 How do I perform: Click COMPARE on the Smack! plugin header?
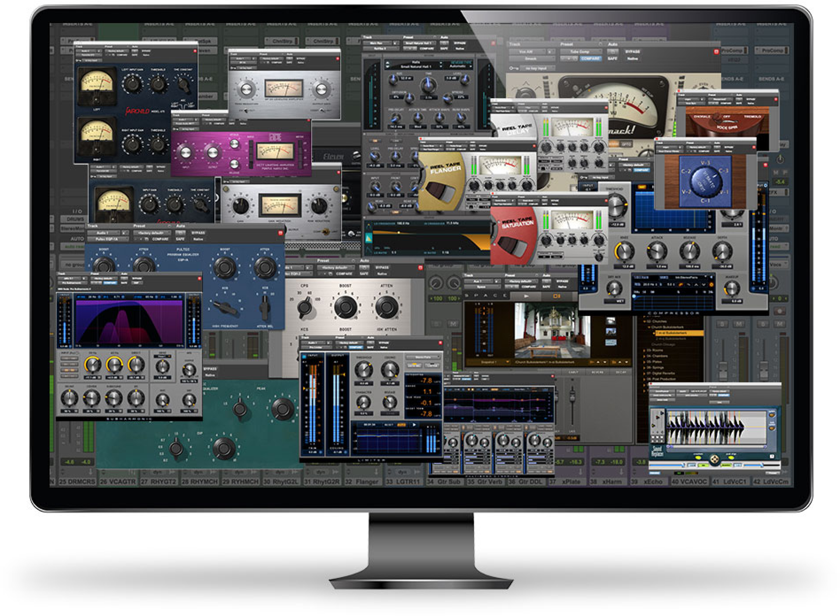point(590,59)
